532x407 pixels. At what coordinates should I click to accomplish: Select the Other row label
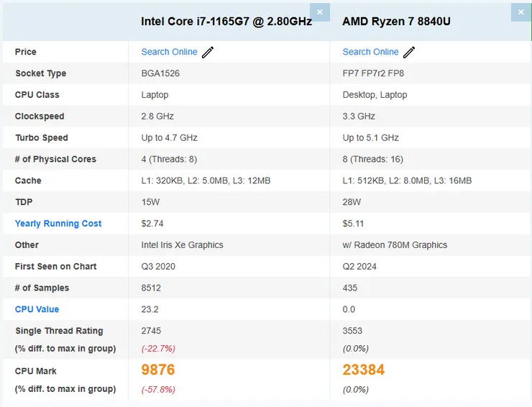(27, 245)
